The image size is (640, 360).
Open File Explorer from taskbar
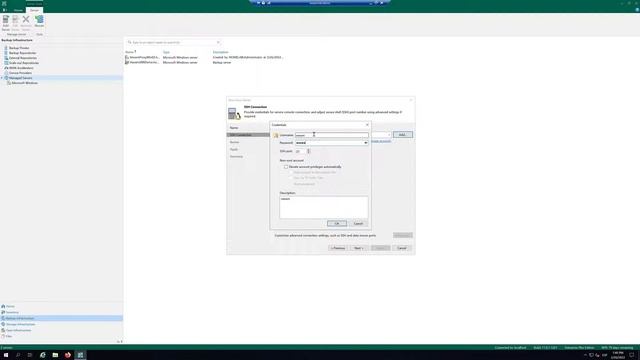[x=55, y=355]
